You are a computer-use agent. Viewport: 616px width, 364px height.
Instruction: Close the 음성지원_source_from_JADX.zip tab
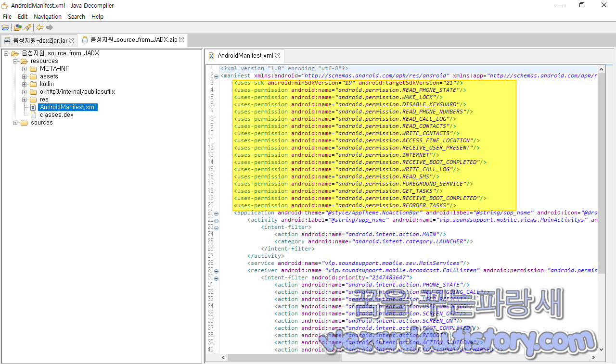pyautogui.click(x=181, y=40)
